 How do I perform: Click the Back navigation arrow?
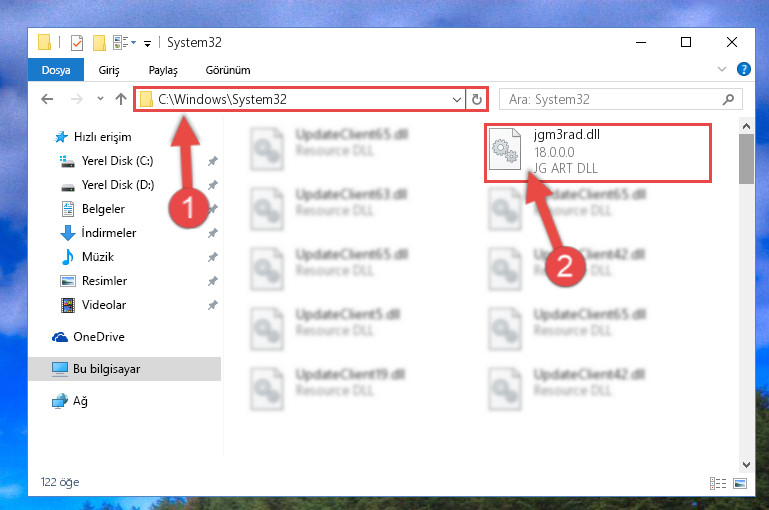[x=47, y=99]
